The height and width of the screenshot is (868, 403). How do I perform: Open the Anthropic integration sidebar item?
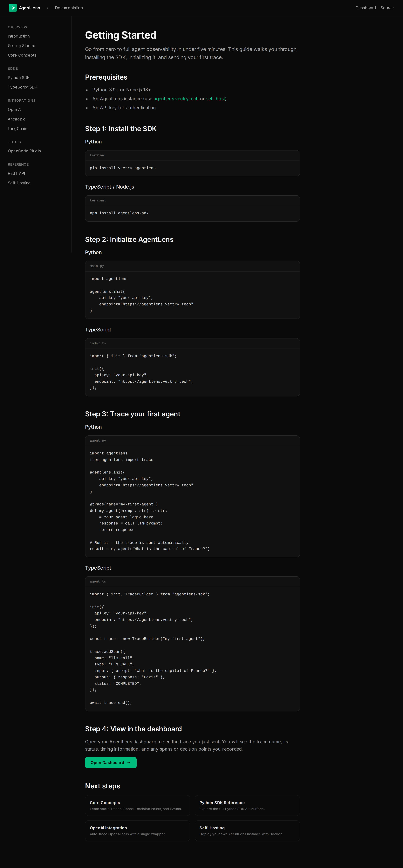coord(17,119)
